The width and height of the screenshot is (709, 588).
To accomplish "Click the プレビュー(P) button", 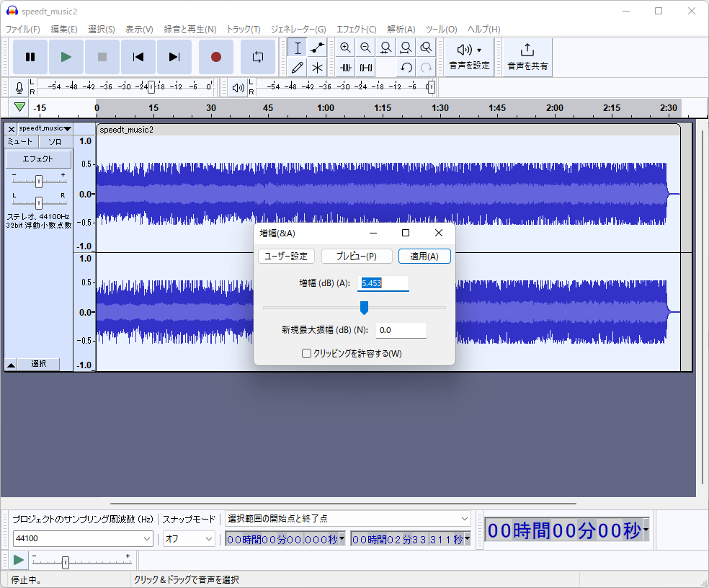I will point(357,257).
